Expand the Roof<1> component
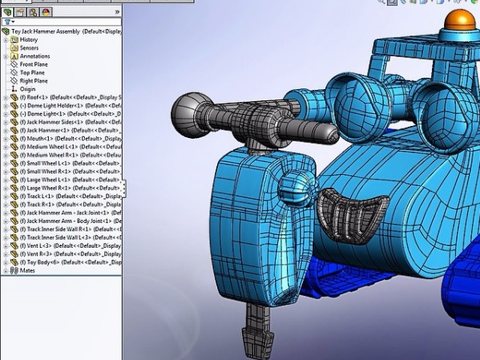 coord(5,98)
